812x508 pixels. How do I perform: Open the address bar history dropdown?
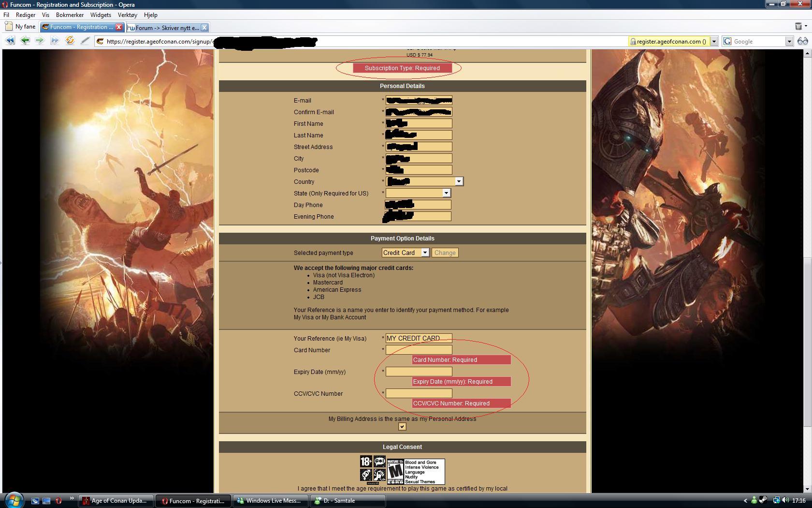(x=714, y=42)
